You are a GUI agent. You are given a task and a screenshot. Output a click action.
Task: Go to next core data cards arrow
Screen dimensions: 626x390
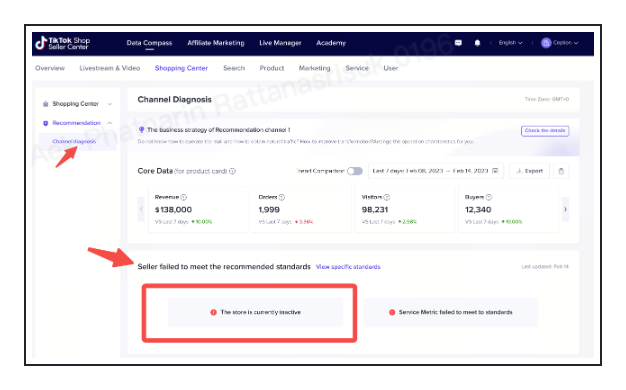tap(565, 209)
